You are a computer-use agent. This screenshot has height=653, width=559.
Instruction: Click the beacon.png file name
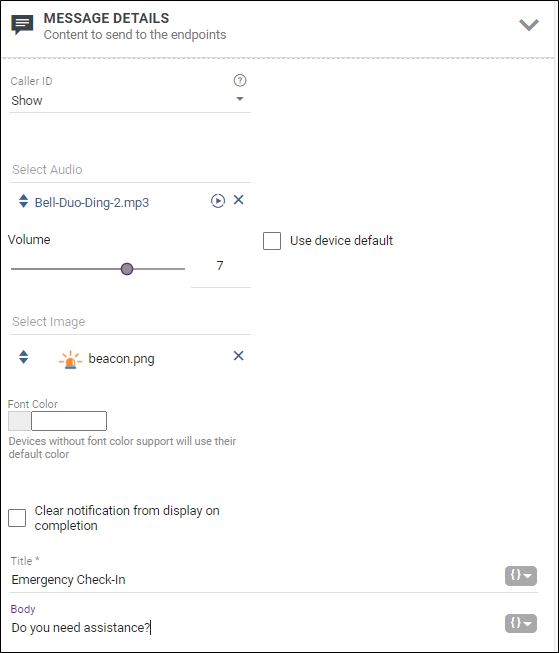(x=121, y=359)
